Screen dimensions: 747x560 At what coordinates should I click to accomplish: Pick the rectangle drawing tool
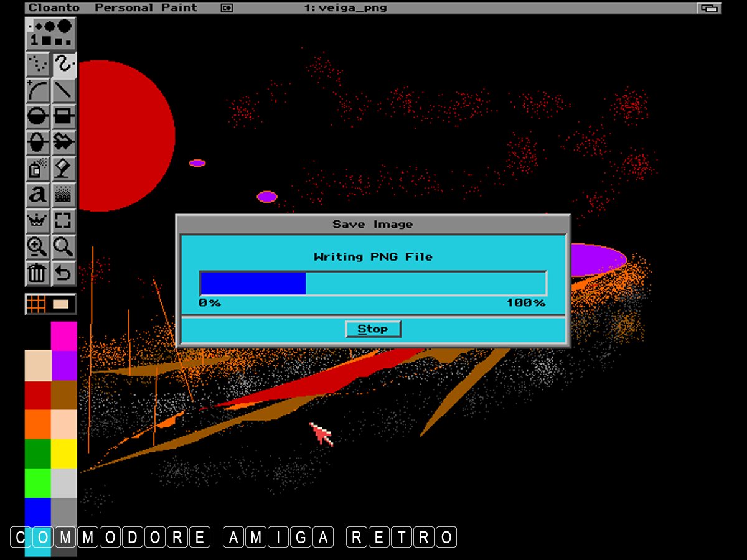click(63, 116)
